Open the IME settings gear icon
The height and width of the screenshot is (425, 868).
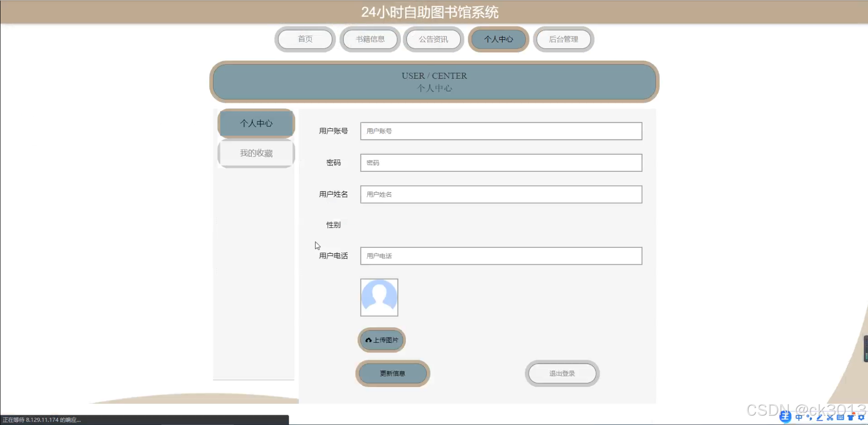click(x=861, y=418)
